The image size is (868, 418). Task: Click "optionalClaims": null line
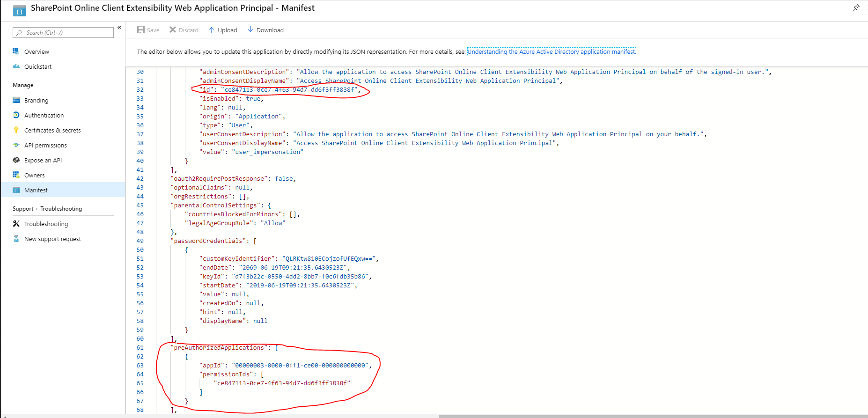click(212, 187)
